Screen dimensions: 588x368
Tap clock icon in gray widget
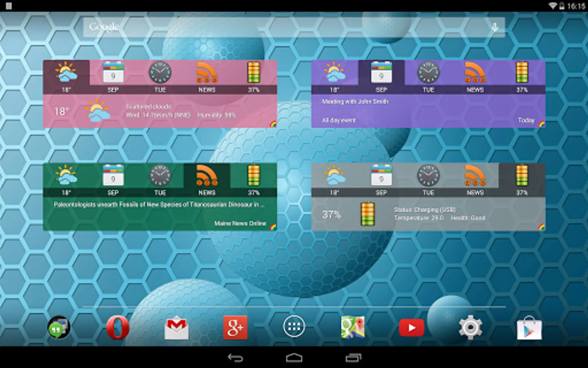(428, 175)
